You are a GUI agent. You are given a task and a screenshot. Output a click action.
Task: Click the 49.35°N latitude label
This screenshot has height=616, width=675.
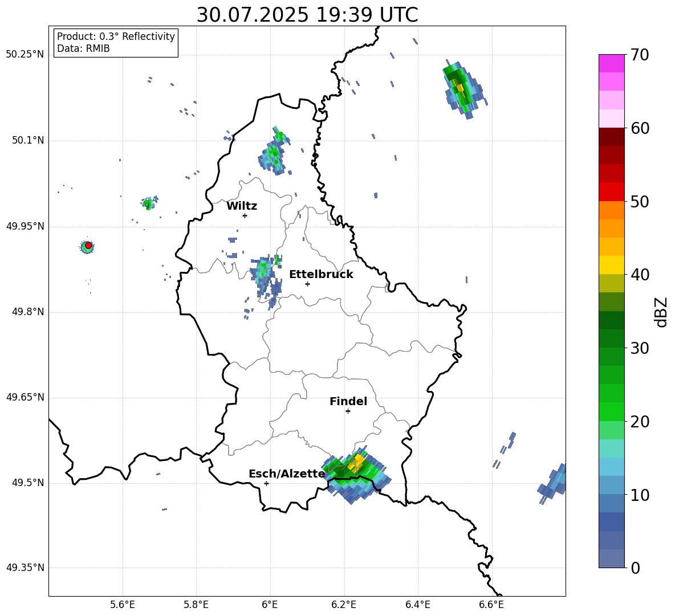coord(25,568)
